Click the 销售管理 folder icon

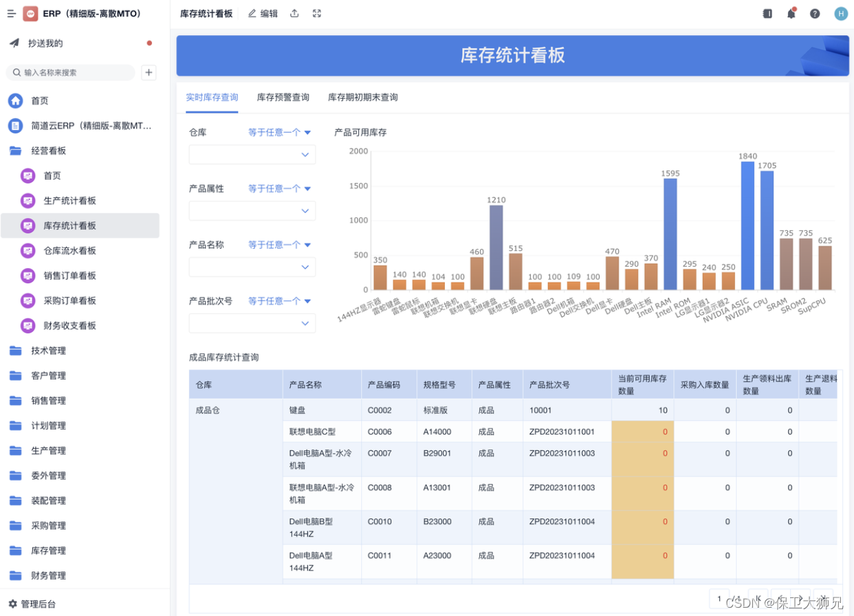15,401
